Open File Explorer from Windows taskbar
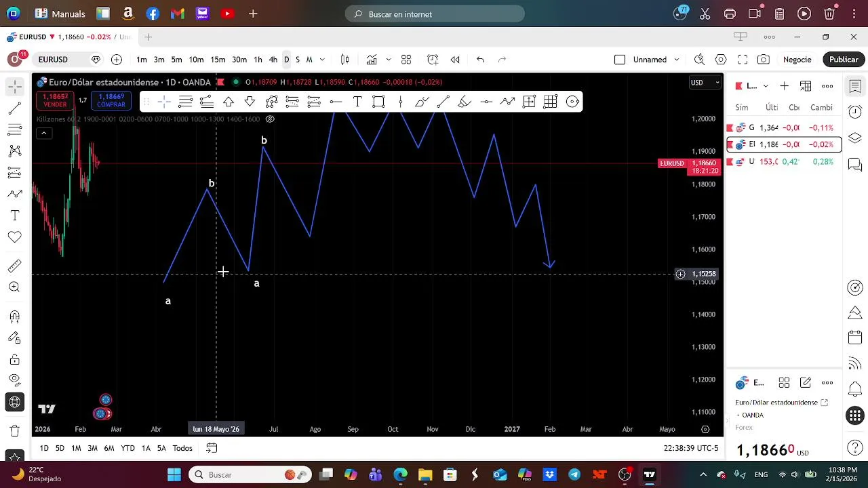The width and height of the screenshot is (868, 488). pos(425,474)
